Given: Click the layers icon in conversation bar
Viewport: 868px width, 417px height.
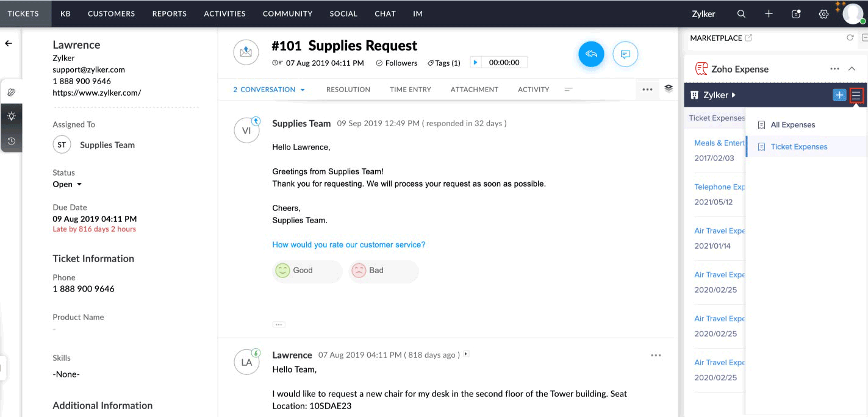Looking at the screenshot, I should 669,88.
